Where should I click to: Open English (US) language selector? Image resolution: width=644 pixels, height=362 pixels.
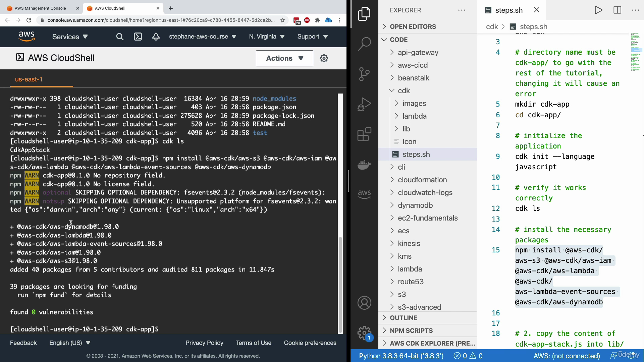pos(70,343)
